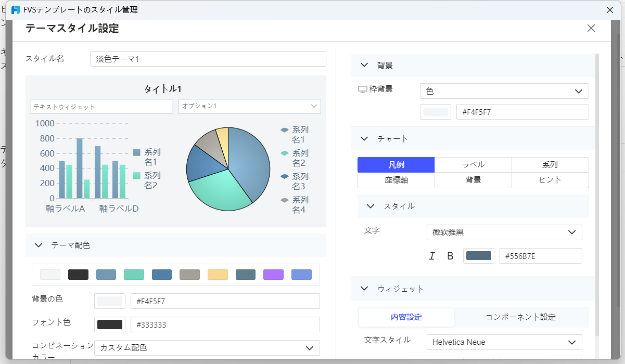The width and height of the screenshot is (625, 364).
Task: Click the taupe gray theme color swatch
Action: tap(189, 275)
